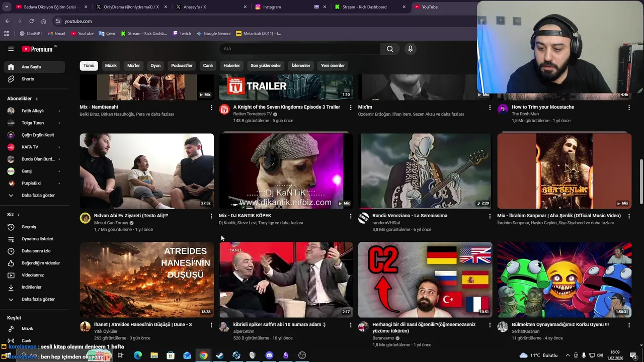The image size is (644, 362).
Task: Select the Podcast'ler filter chip
Action: (182, 65)
